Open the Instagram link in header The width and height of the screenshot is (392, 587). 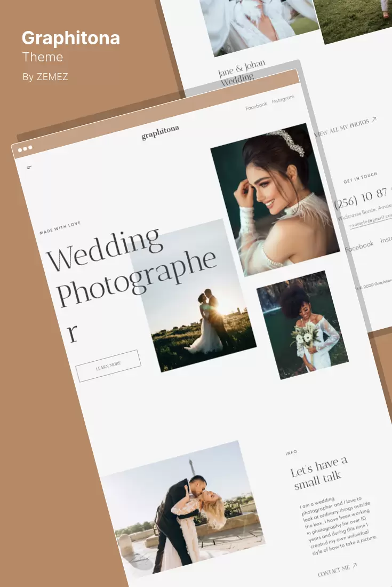tap(283, 99)
